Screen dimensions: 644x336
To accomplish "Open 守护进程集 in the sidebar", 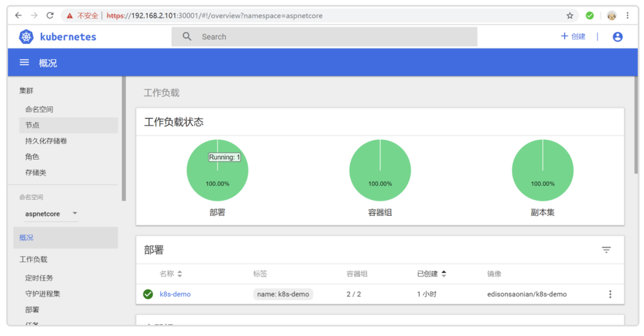I will tap(43, 294).
